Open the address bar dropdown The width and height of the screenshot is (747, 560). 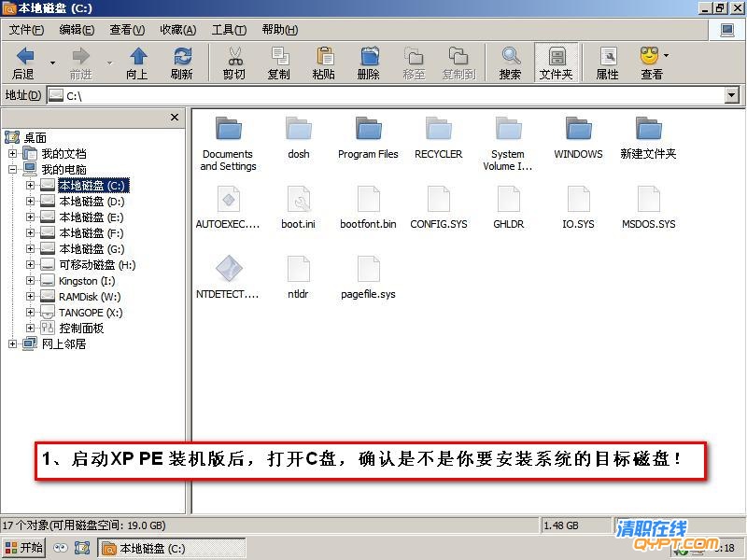click(732, 96)
